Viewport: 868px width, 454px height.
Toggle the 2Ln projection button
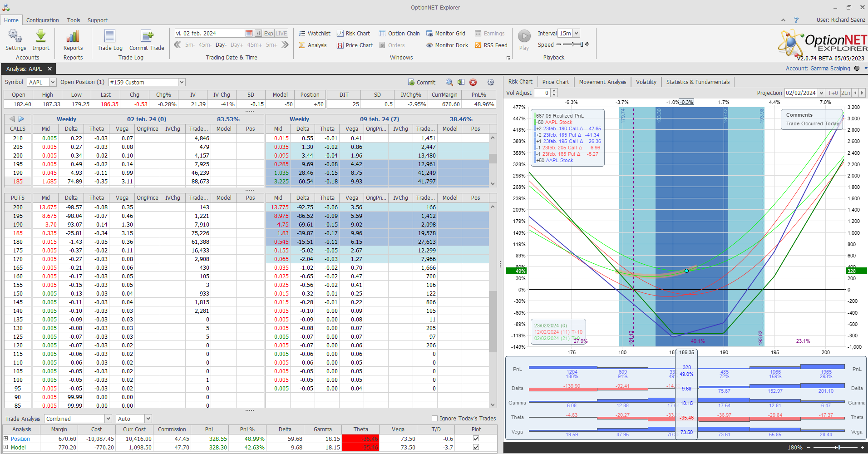[846, 93]
